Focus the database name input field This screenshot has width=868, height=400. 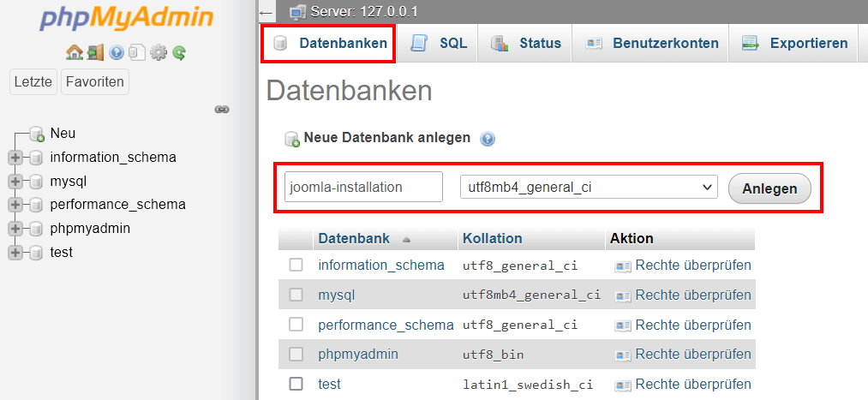coord(363,187)
